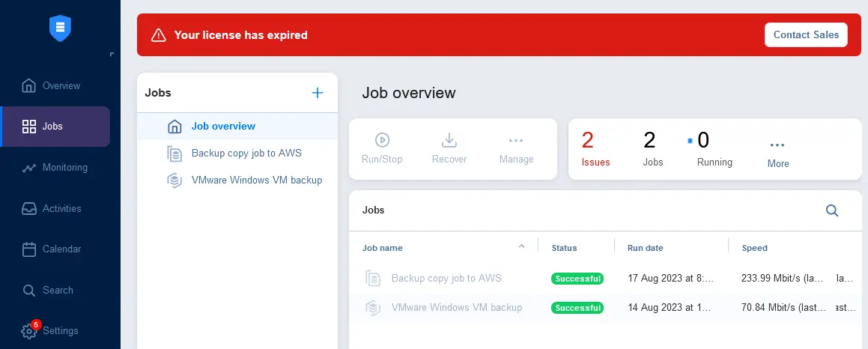Click the 2 Issues counter
This screenshot has height=349, width=868.
[595, 148]
